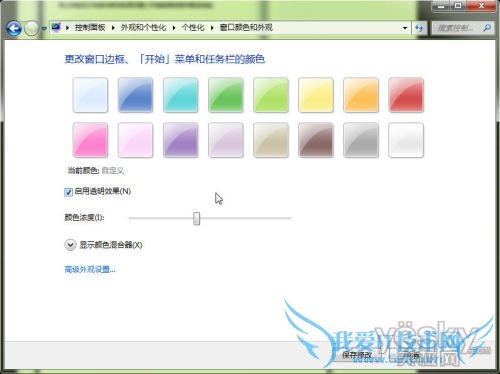Select the blue color swatch

coord(135,95)
